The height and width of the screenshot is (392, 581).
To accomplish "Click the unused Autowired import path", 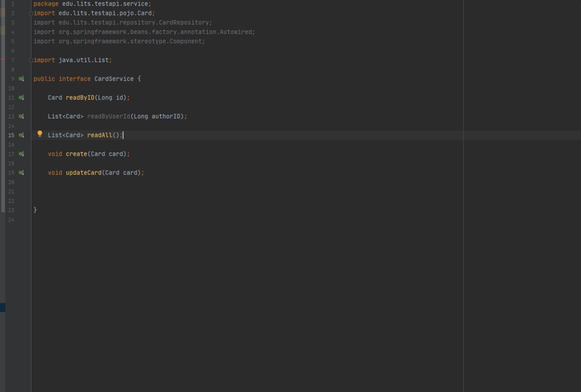I will pos(155,32).
